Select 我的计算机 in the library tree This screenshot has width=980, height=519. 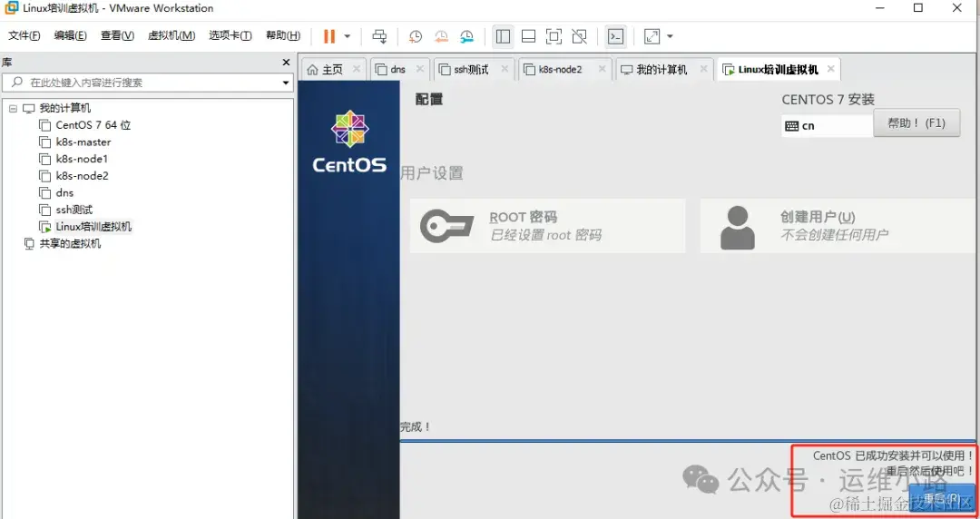(65, 108)
